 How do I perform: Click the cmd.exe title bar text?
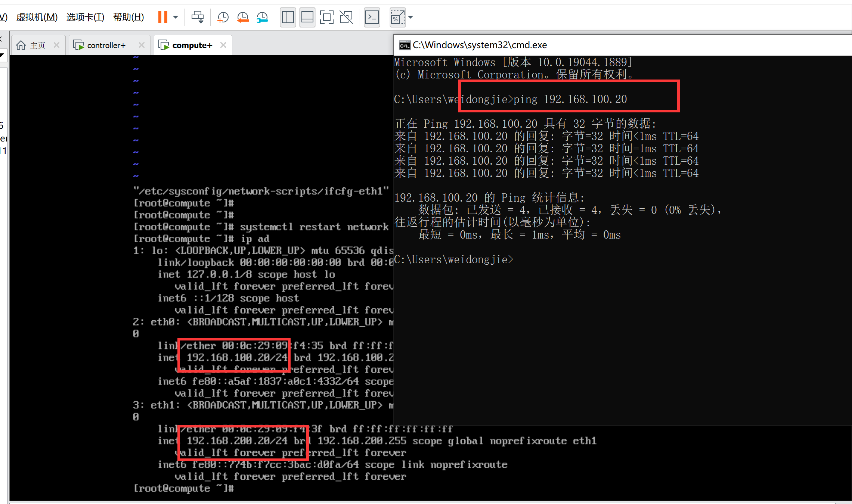tap(480, 45)
